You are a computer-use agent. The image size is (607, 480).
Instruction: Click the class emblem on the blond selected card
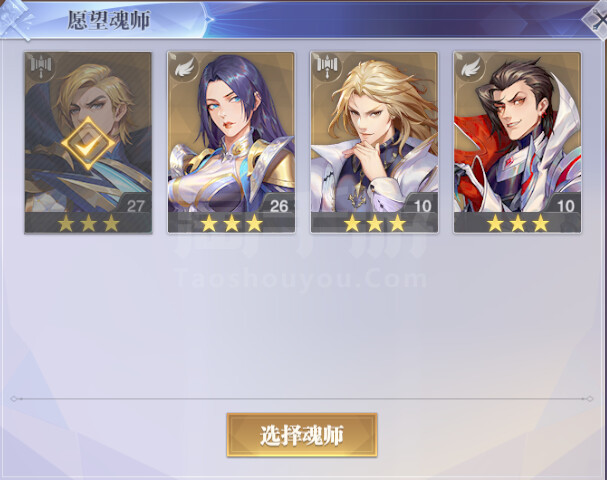tap(41, 67)
